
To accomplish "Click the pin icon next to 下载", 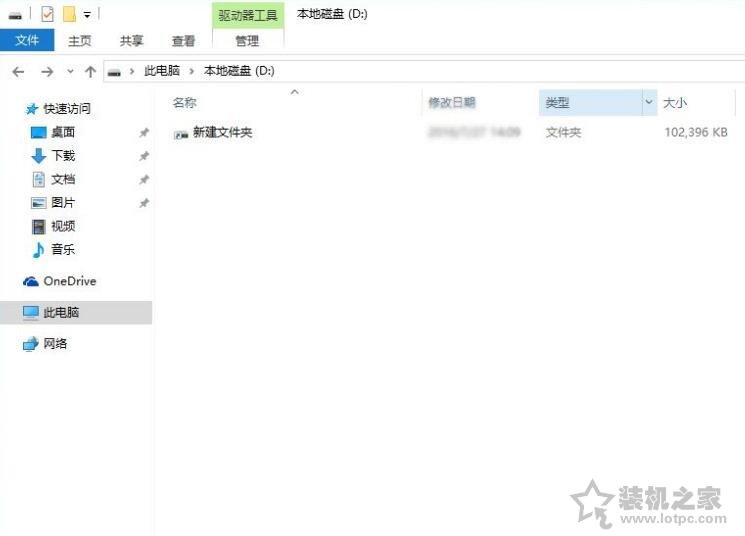I will tap(143, 156).
